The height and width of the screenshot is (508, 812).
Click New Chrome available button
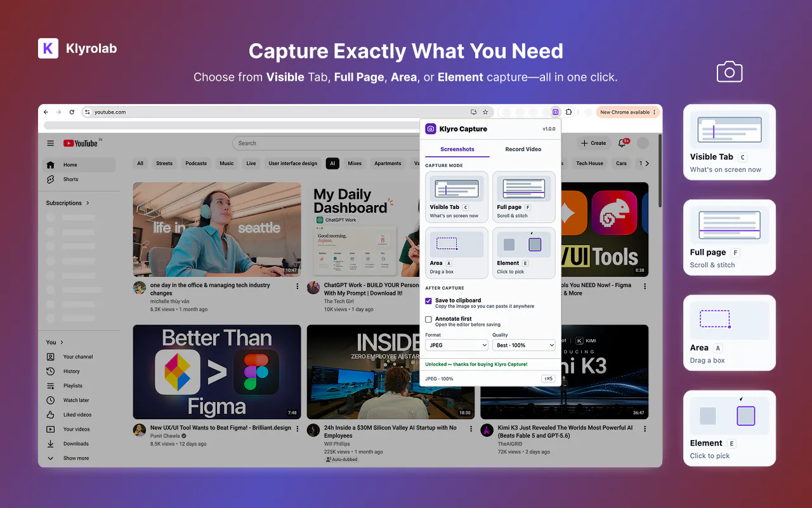point(627,112)
